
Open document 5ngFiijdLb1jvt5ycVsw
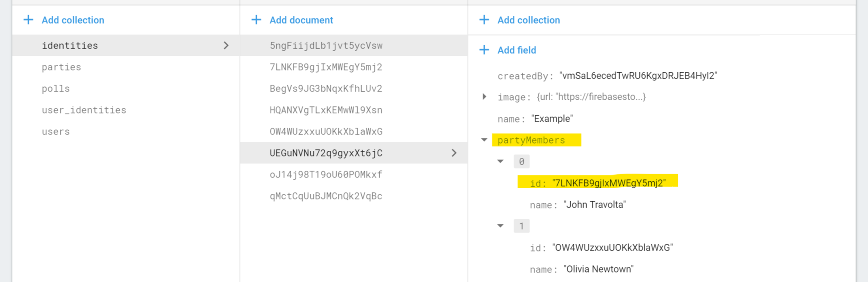326,46
